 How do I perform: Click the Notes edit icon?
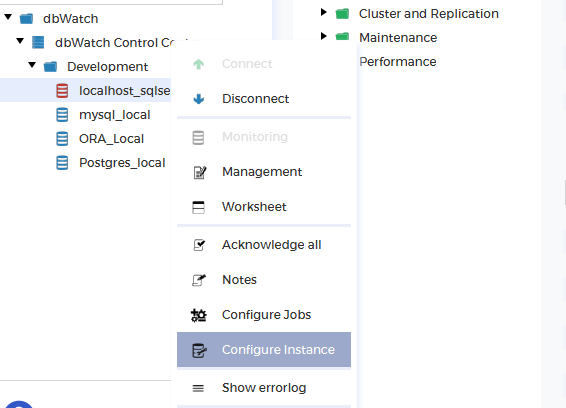pos(199,280)
